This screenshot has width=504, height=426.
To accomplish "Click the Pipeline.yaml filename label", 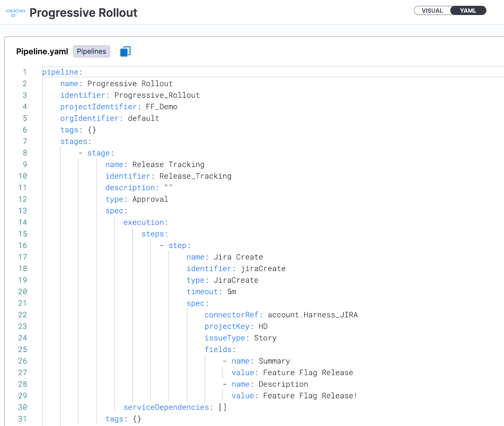I will pyautogui.click(x=42, y=51).
